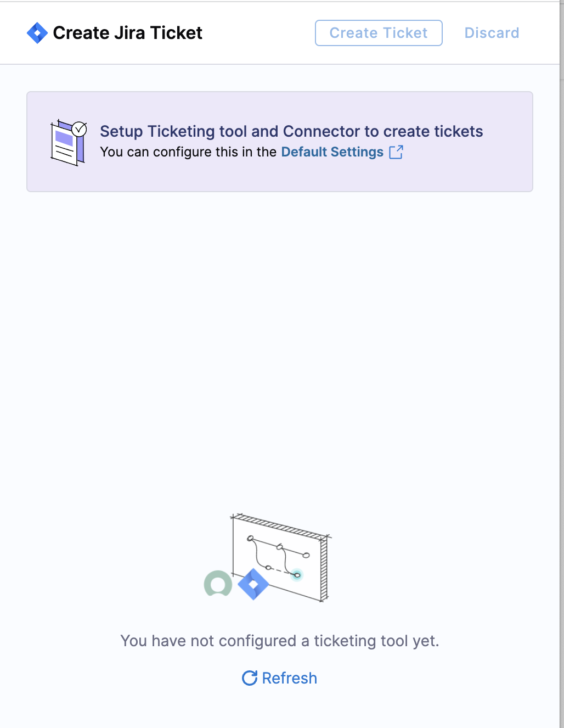Click the document checklist icon in banner
The image size is (564, 728).
(69, 143)
